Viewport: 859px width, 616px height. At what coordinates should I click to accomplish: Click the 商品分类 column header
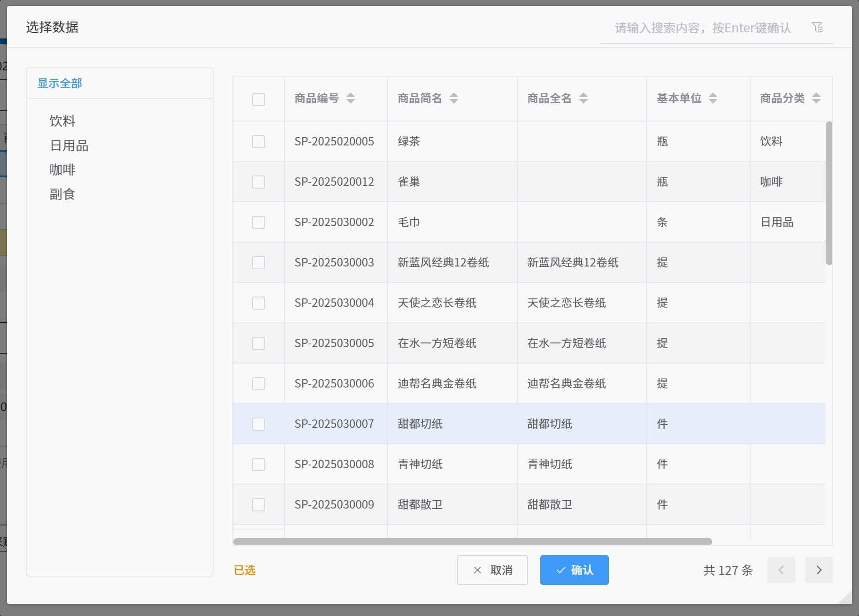tap(791, 99)
